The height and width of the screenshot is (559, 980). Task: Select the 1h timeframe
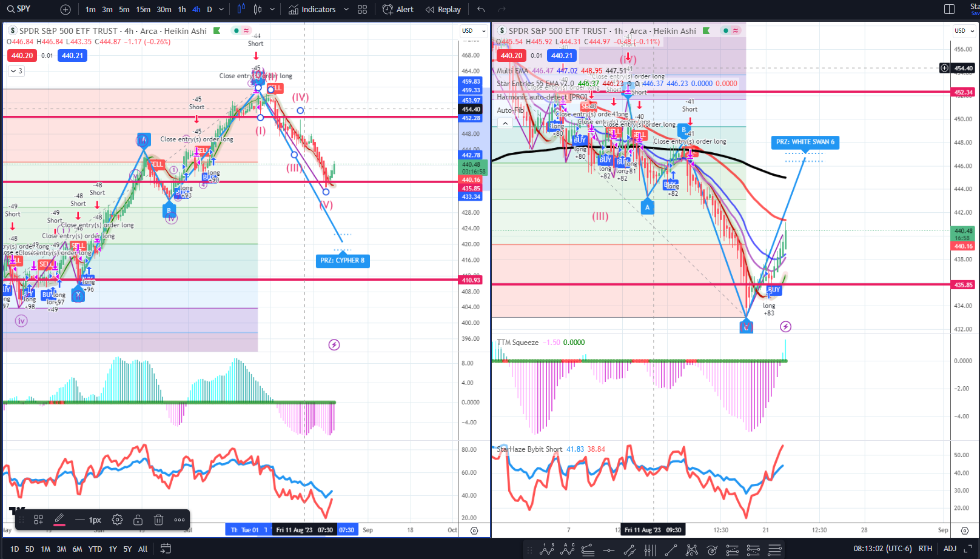click(182, 10)
